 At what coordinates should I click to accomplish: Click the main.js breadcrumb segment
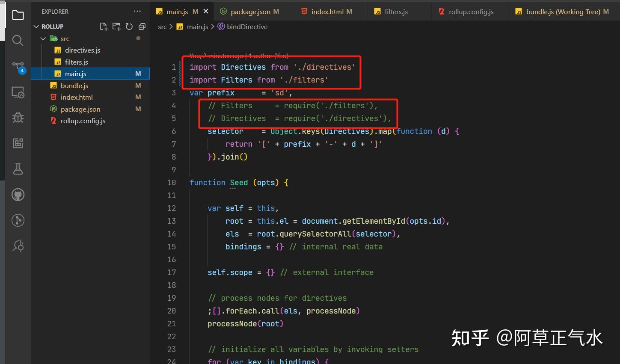pyautogui.click(x=193, y=27)
